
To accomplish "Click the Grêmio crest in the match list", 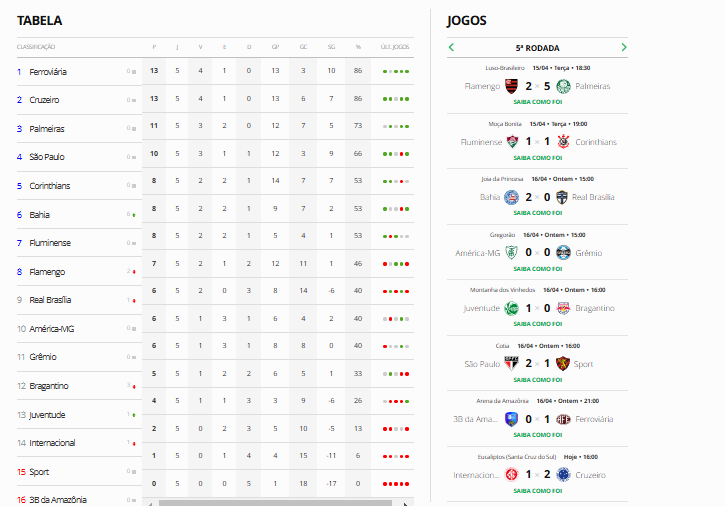I will click(x=563, y=253).
